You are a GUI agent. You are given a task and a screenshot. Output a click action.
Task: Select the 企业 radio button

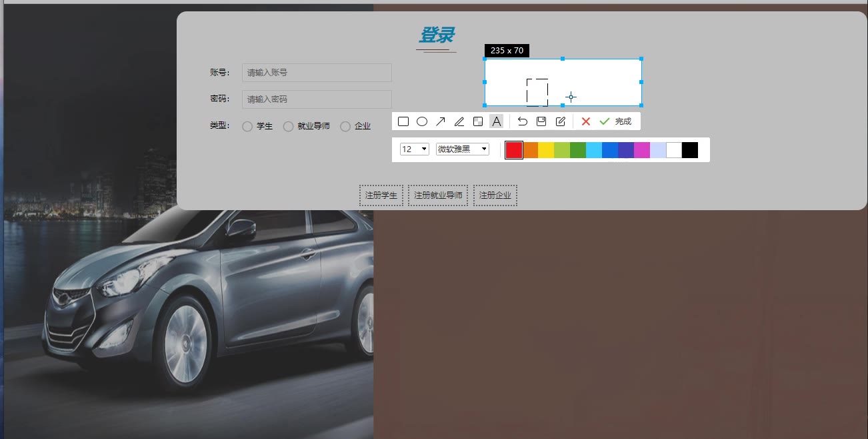[x=345, y=126]
